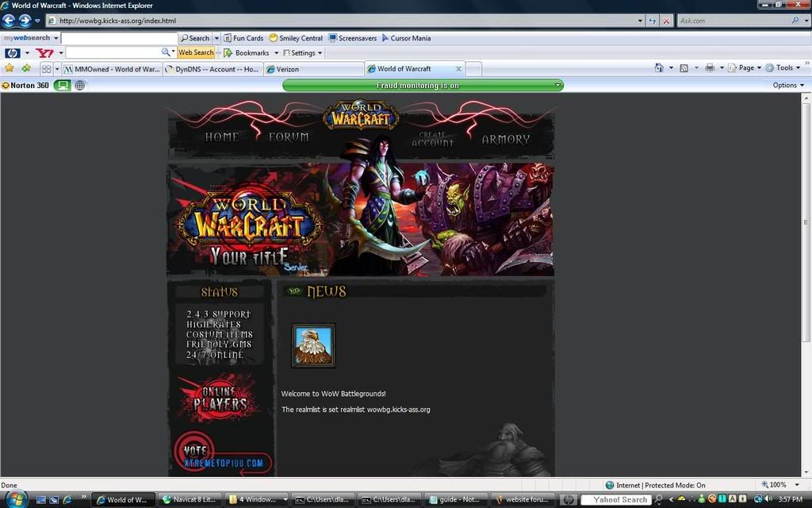812x508 pixels.
Task: Click the HOME navigation link
Action: tap(222, 137)
